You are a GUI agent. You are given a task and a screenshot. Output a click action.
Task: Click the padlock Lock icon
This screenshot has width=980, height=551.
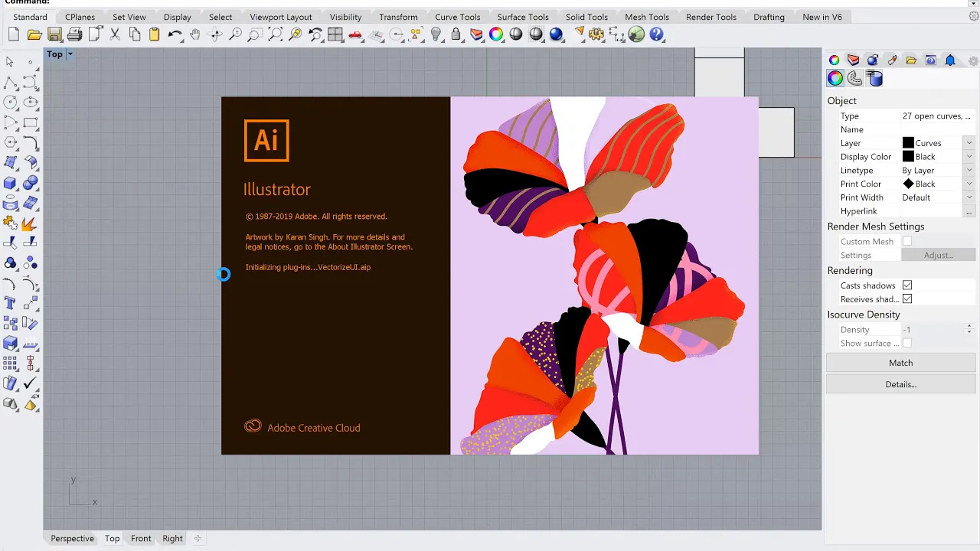tap(456, 34)
